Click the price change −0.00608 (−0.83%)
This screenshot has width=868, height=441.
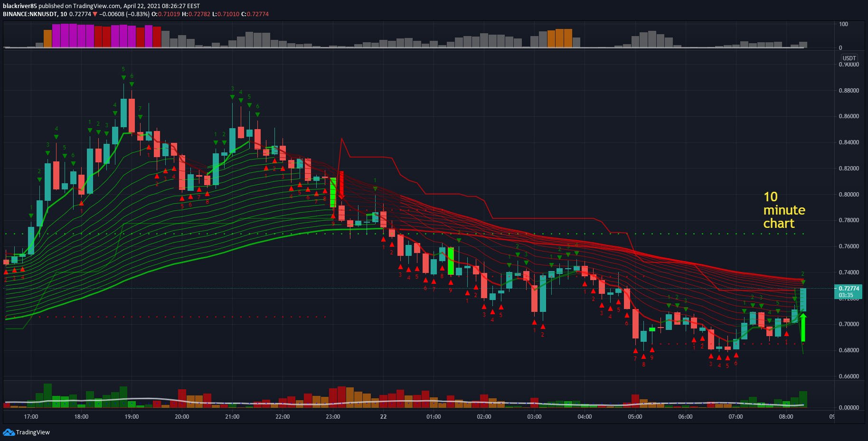pyautogui.click(x=124, y=14)
